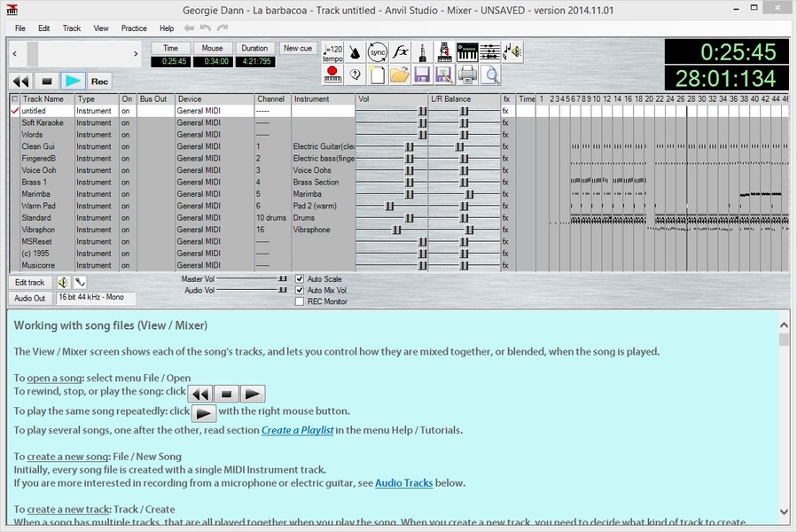Disable the Auto Mix Vol checkbox
The image size is (797, 532).
coord(300,290)
